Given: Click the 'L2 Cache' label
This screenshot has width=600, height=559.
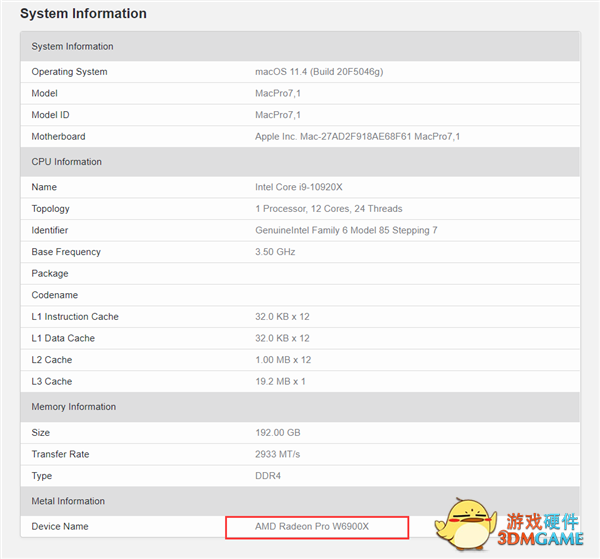Looking at the screenshot, I should 52,360.
